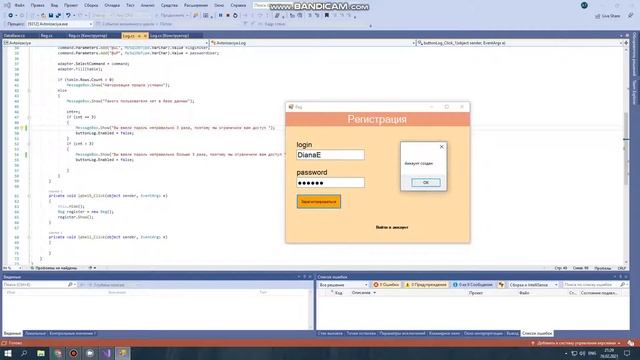Viewport: 640px width, 360px height.
Task: Open the Тест menu
Action: coord(130,5)
